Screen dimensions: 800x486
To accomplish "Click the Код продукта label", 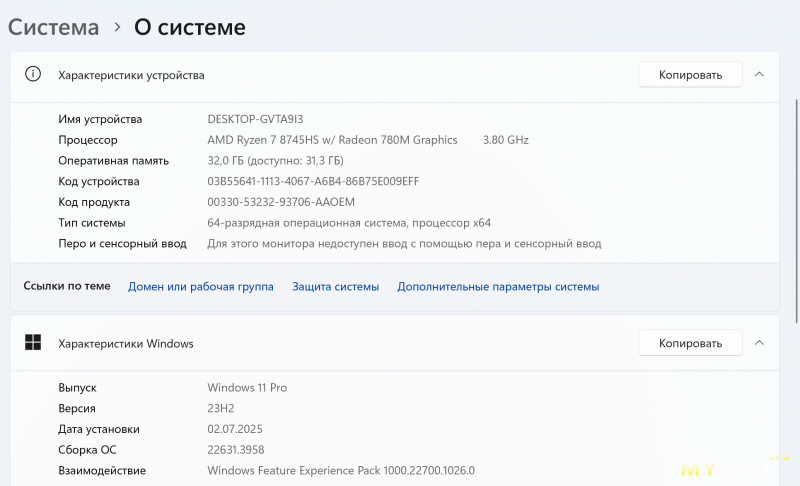I will (x=94, y=202).
